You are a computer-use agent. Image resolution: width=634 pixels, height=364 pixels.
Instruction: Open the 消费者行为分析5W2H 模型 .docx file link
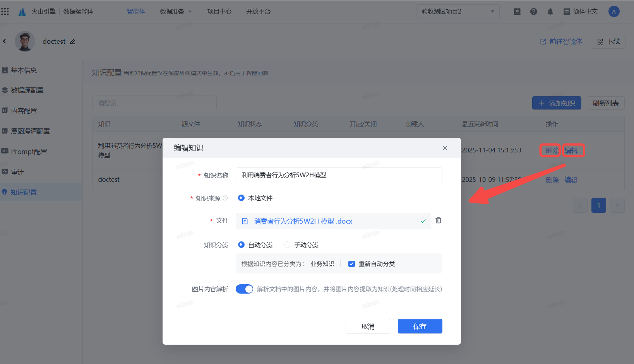point(303,221)
